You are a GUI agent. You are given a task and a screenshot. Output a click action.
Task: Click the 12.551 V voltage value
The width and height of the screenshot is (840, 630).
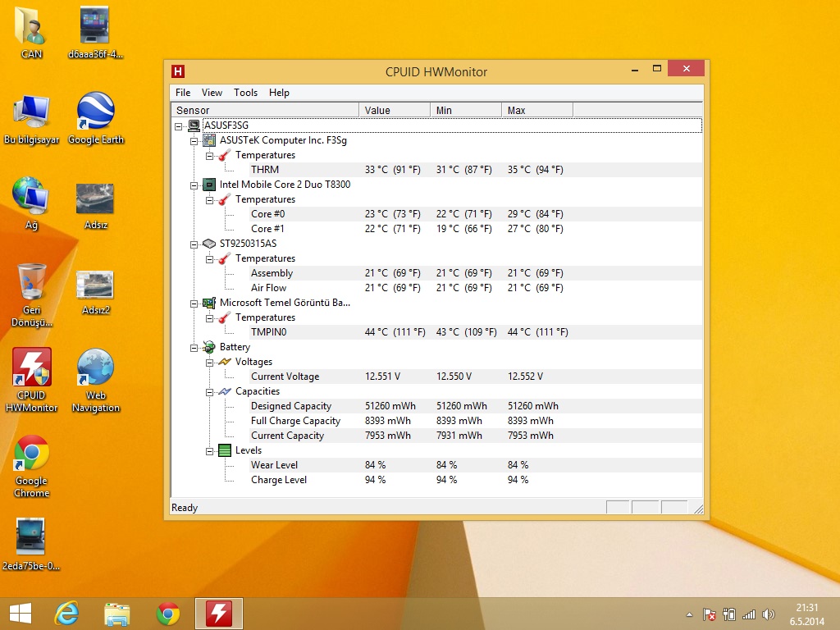(x=382, y=377)
